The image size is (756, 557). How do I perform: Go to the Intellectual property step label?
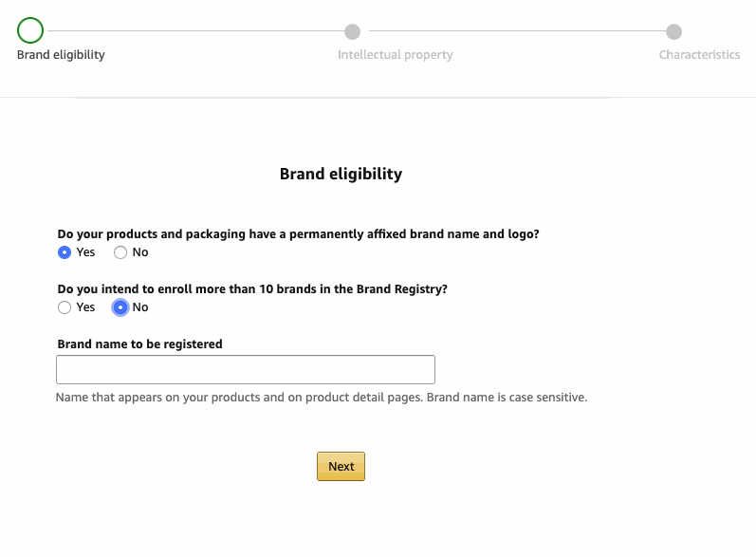395,55
